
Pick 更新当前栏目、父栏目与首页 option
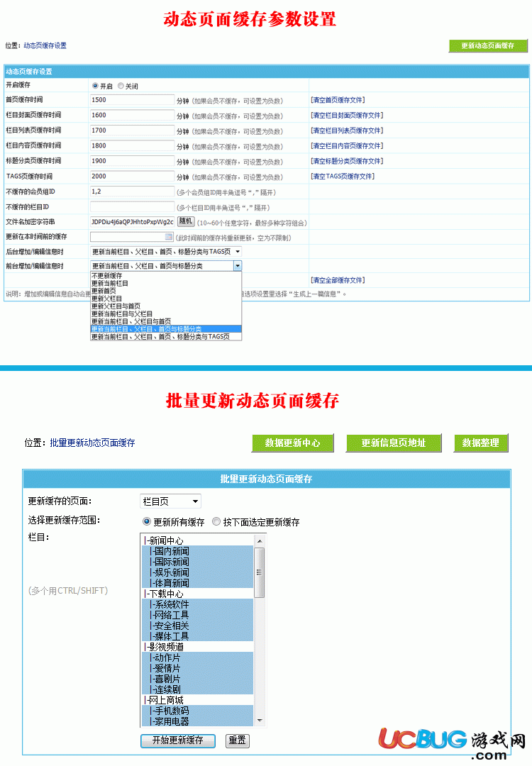pos(166,321)
